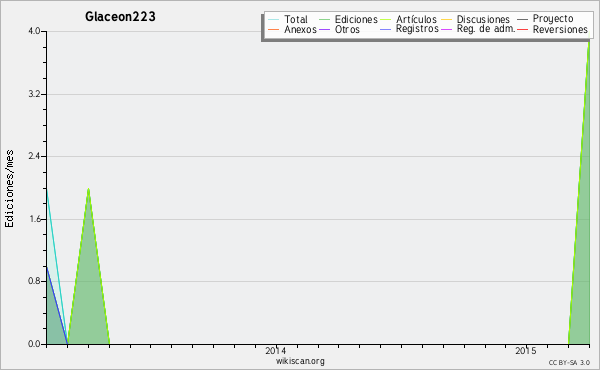
Task: Click the 3.2 y-axis value
Action: tap(34, 94)
